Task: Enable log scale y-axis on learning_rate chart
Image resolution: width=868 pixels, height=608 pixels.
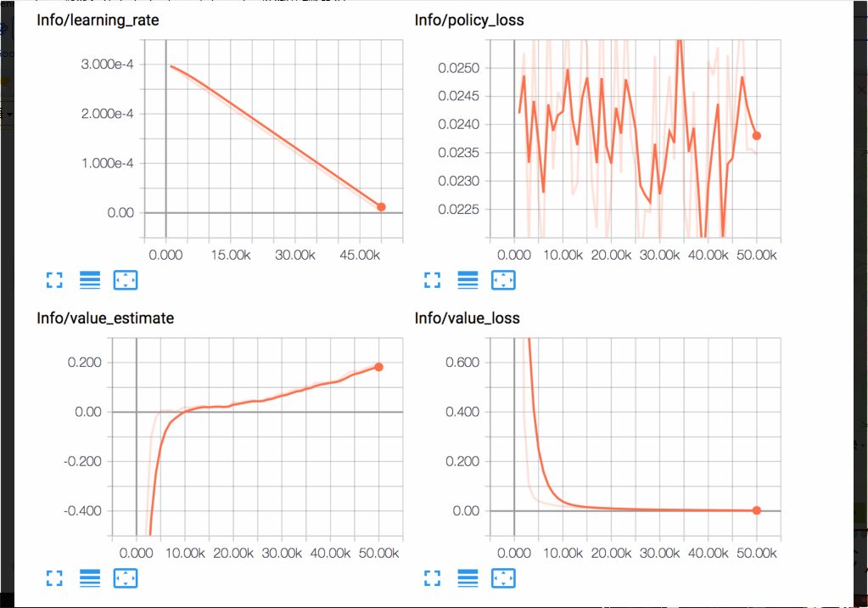Action: [90, 280]
